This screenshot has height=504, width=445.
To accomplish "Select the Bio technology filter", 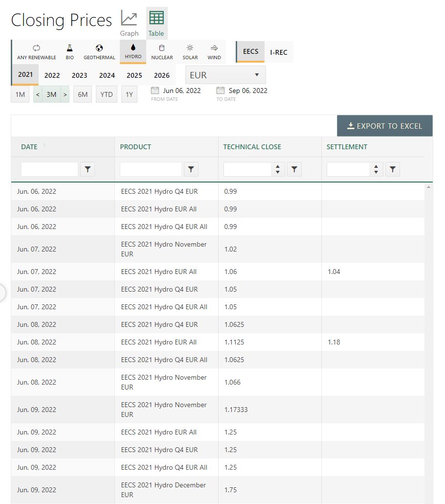I will 70,52.
